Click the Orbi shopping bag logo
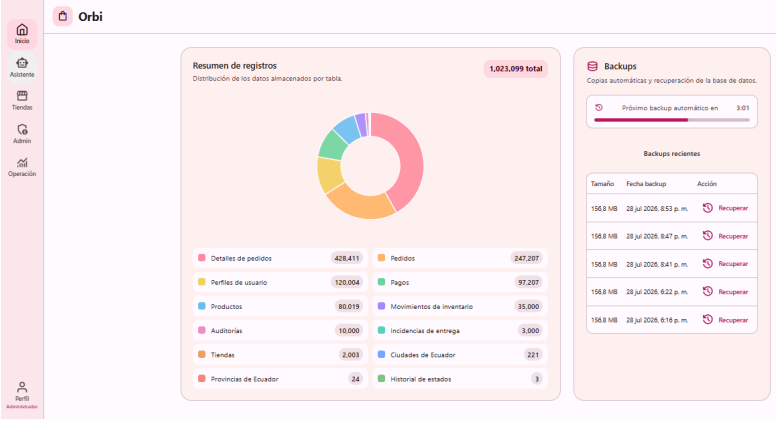The width and height of the screenshot is (776, 423). [63, 16]
